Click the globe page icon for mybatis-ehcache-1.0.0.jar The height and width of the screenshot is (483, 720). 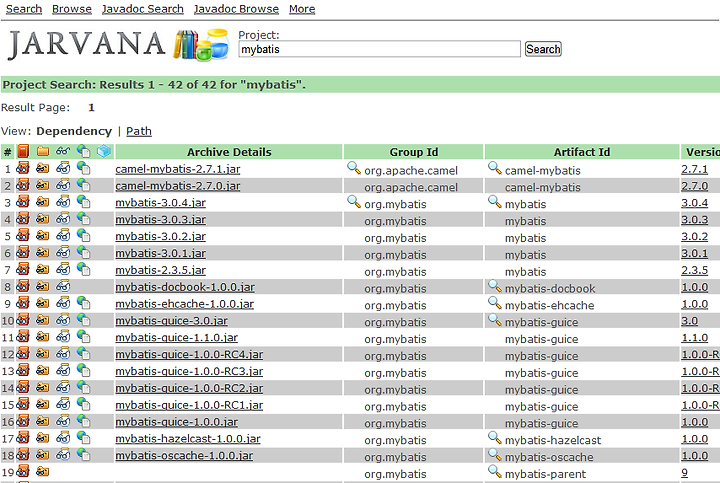(84, 303)
